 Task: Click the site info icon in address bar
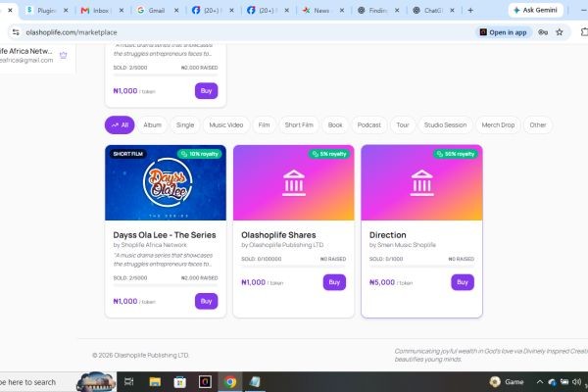pos(16,32)
